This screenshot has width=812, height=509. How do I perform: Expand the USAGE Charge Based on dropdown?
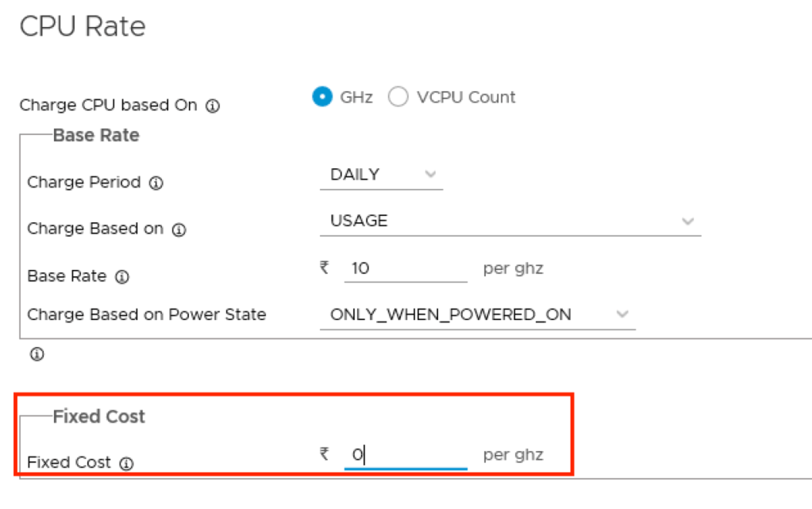coord(510,221)
